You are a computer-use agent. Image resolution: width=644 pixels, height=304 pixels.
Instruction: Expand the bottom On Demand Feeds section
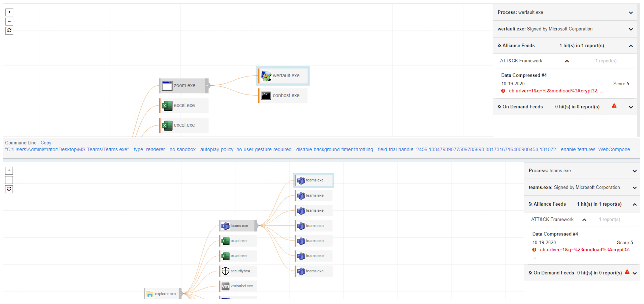pyautogui.click(x=634, y=273)
